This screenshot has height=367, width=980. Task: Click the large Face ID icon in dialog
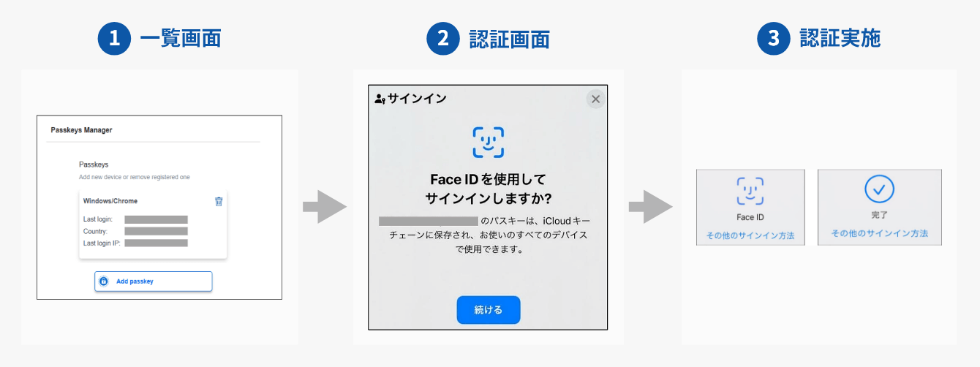489,142
